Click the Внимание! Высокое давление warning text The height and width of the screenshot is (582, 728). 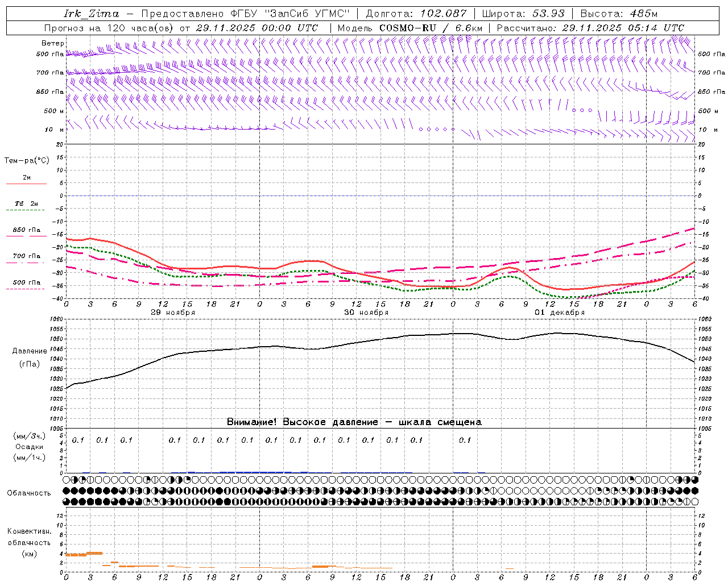(354, 422)
